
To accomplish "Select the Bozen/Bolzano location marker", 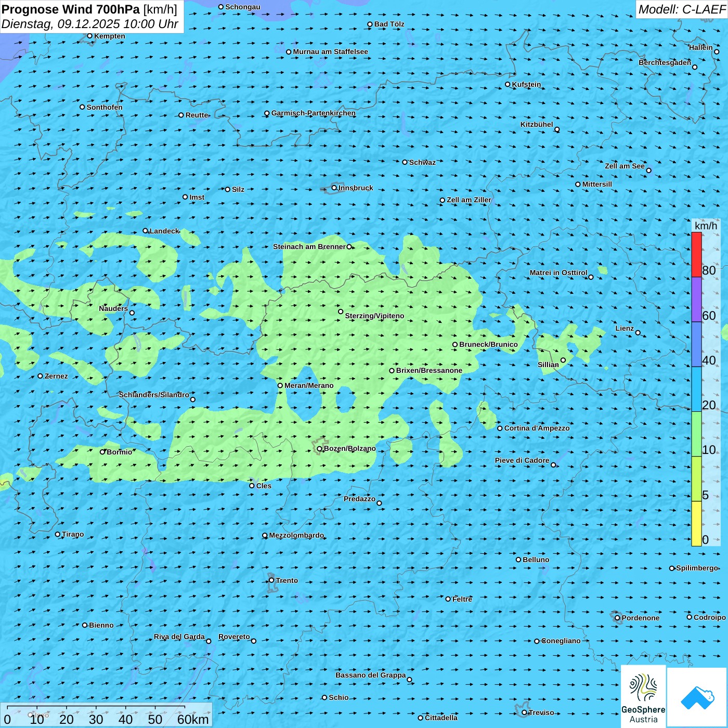I will pos(320,449).
